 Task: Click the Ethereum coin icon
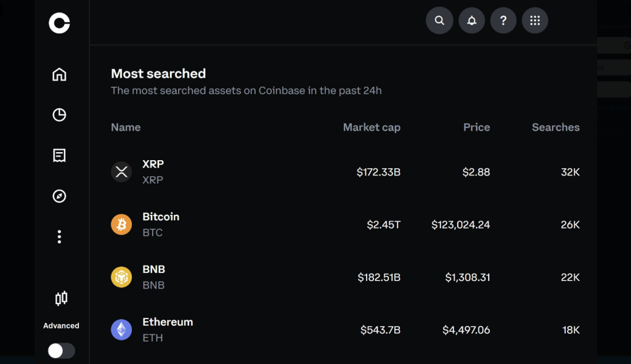tap(121, 330)
